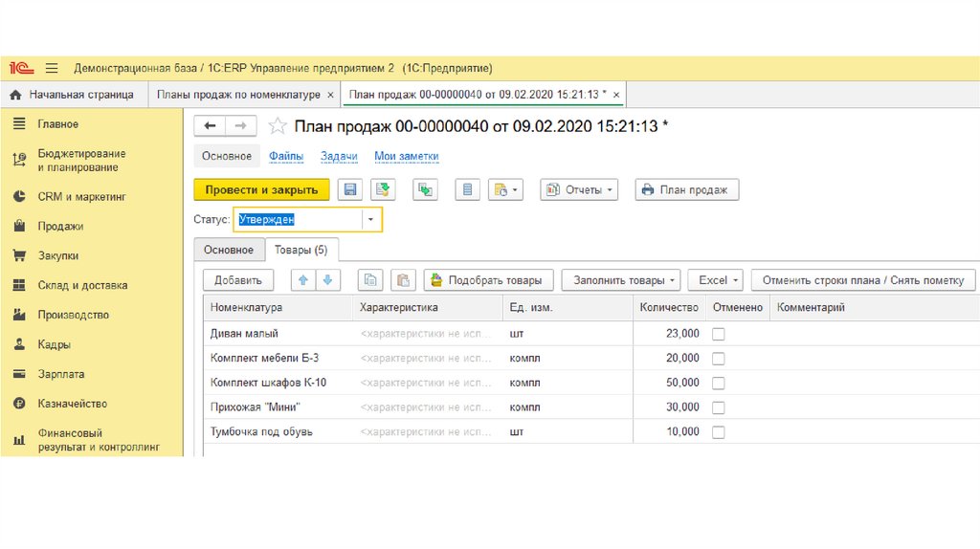The height and width of the screenshot is (549, 980).
Task: Click the back navigation arrow
Action: [x=210, y=126]
